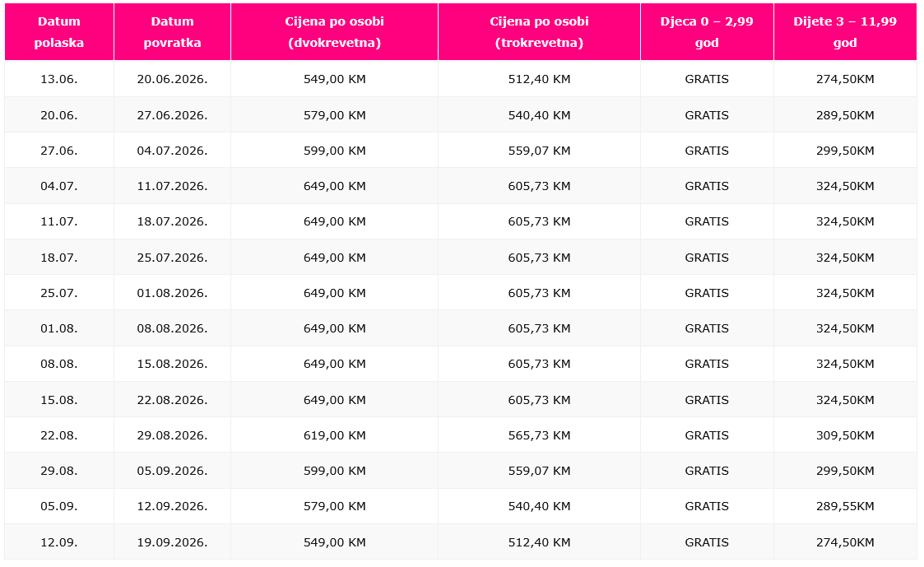The image size is (924, 567).
Task: Click child price 309,50KM
Action: (x=845, y=435)
